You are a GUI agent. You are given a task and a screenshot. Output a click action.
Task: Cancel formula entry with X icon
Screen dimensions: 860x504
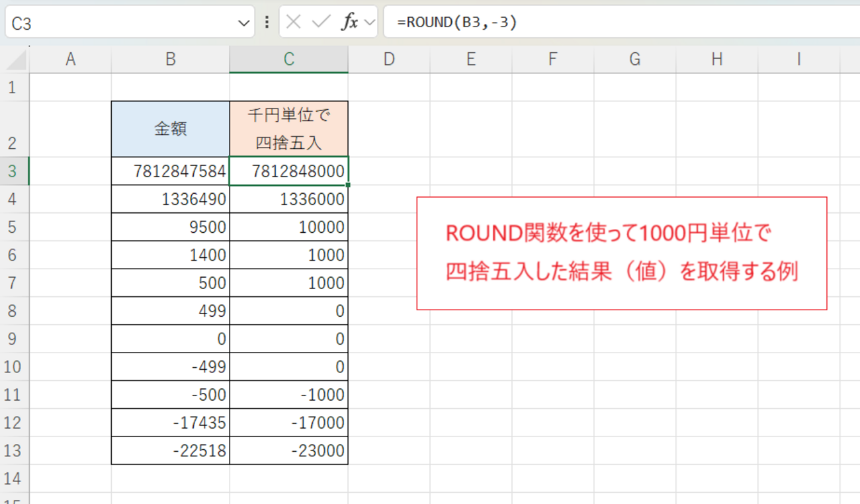[x=294, y=22]
